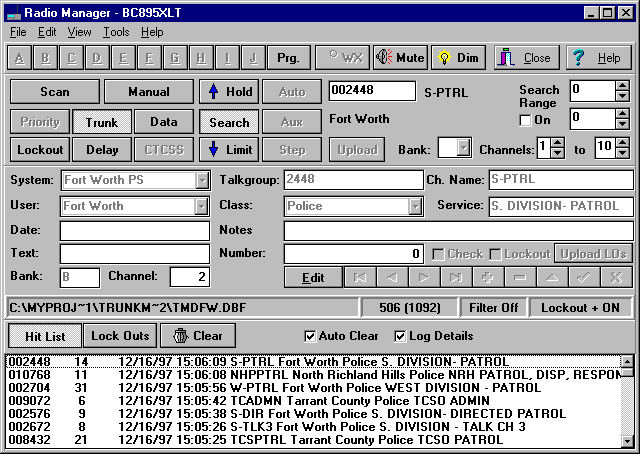640x454 pixels.
Task: Clear the hit list with trash icon
Action: click(x=198, y=336)
